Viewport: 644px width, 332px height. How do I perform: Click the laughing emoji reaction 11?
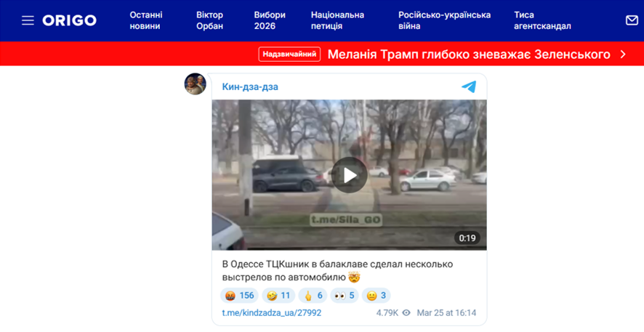278,296
